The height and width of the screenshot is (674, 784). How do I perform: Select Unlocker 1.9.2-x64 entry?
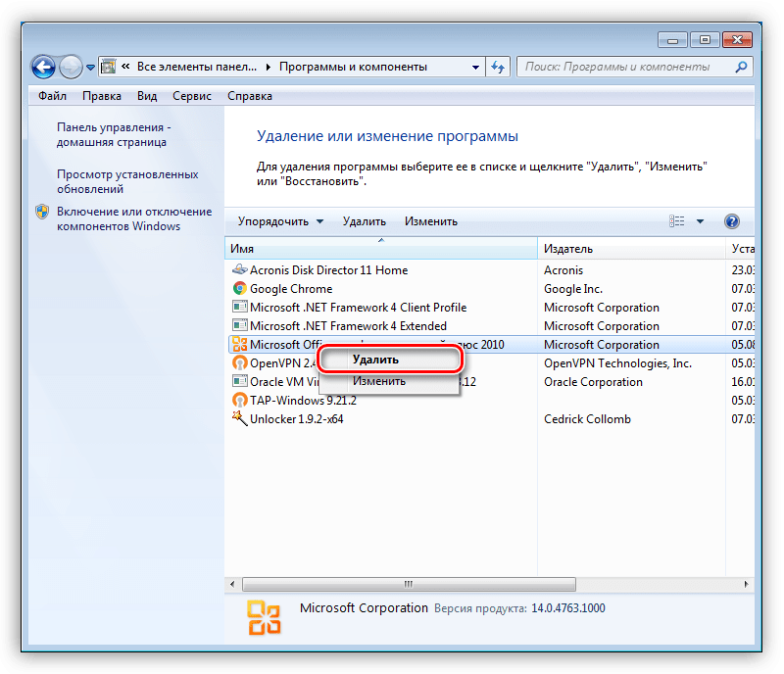pos(297,419)
